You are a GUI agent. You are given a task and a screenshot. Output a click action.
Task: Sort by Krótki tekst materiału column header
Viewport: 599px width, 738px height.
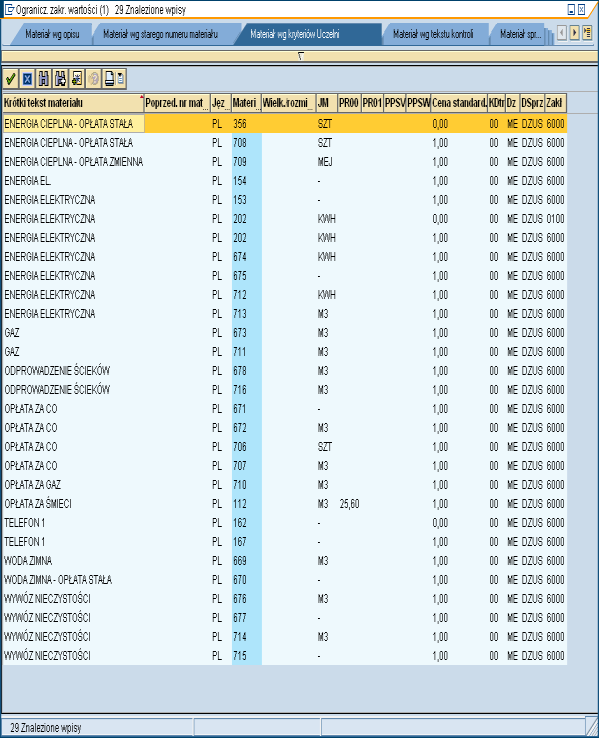73,103
